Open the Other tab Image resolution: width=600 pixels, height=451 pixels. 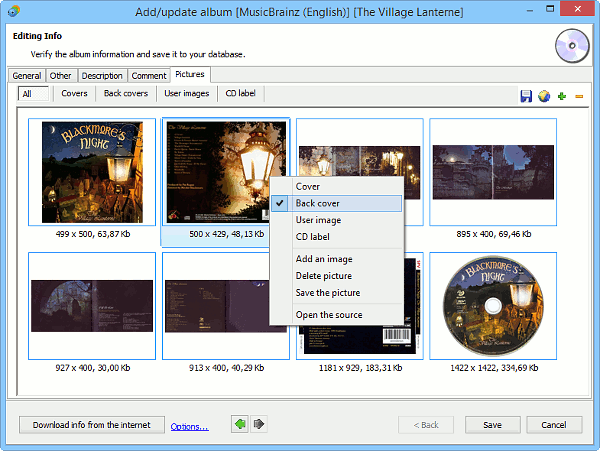[x=60, y=76]
